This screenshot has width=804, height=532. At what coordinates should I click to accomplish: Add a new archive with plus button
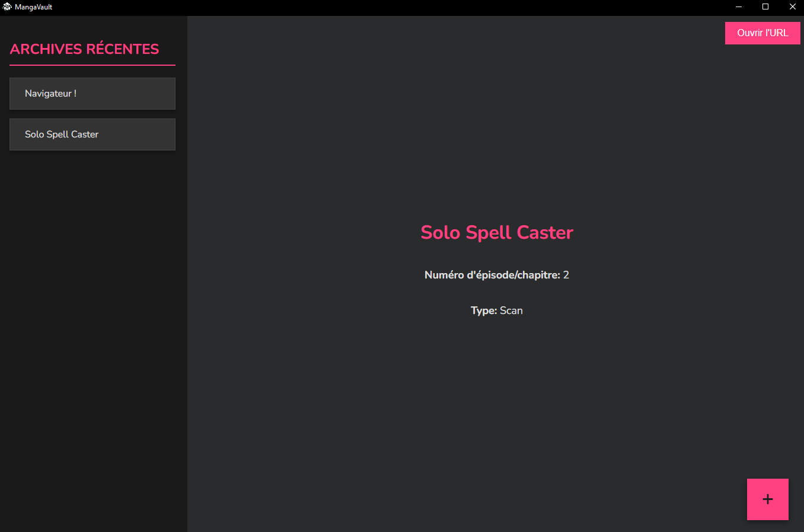[x=768, y=499]
